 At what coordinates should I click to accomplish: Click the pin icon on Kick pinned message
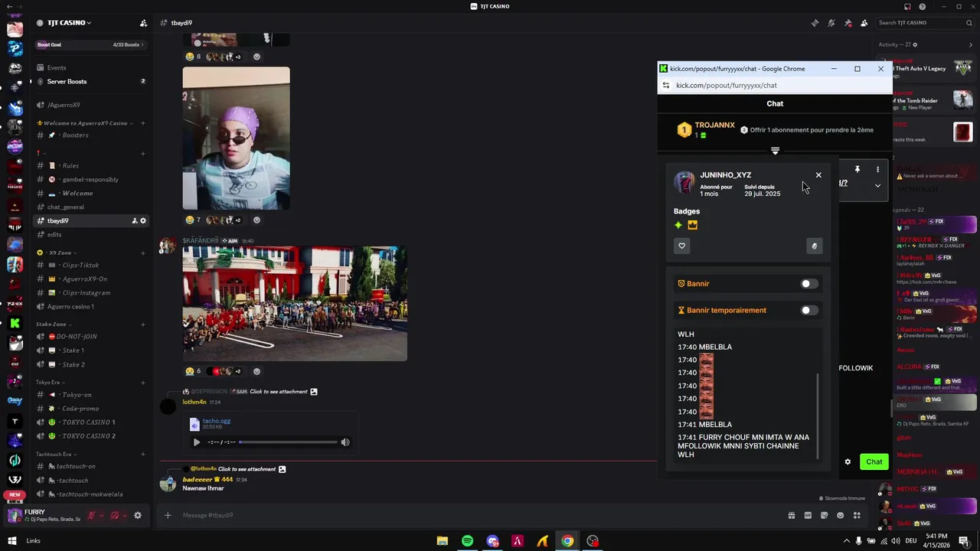click(857, 169)
